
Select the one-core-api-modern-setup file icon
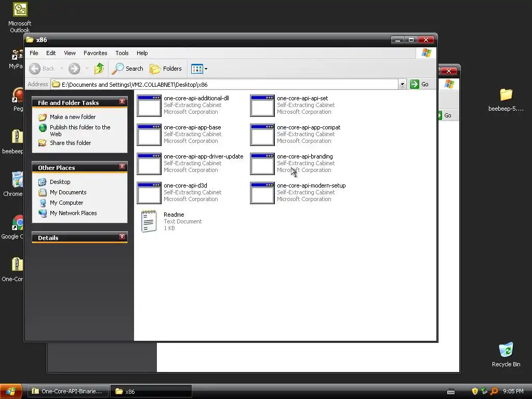click(x=262, y=193)
